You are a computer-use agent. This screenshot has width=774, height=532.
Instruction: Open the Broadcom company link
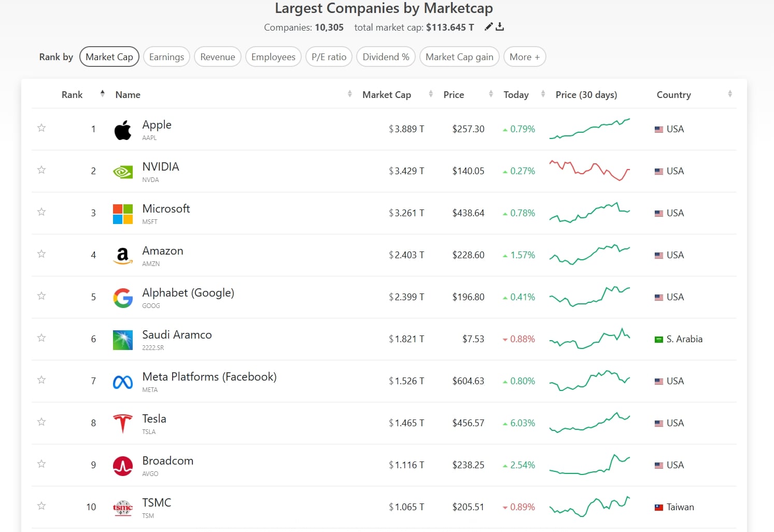[x=167, y=461]
